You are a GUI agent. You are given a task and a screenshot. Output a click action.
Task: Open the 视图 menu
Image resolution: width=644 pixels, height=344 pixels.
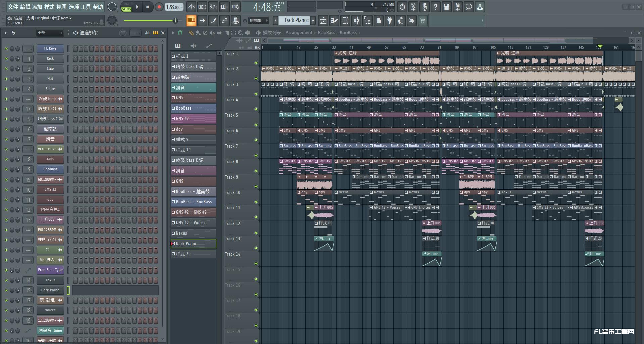61,7
